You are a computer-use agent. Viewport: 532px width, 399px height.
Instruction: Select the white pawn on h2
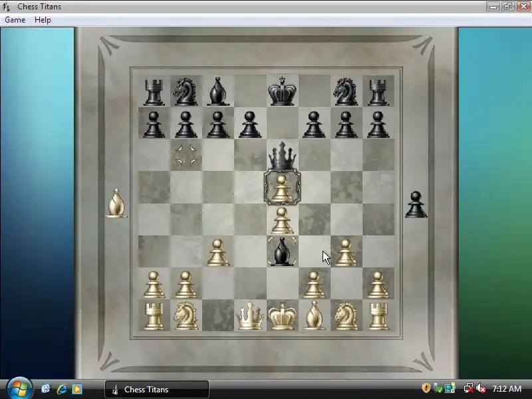pyautogui.click(x=378, y=285)
